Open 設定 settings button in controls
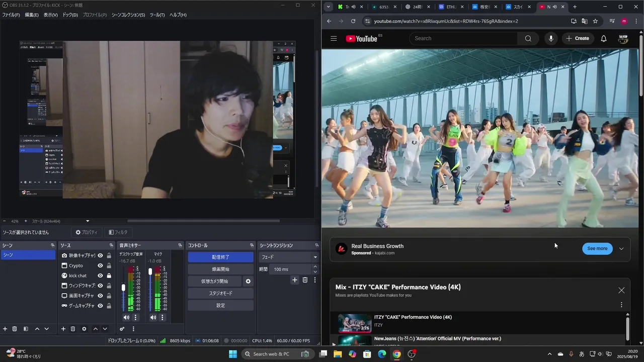The image size is (644, 362). [220, 305]
